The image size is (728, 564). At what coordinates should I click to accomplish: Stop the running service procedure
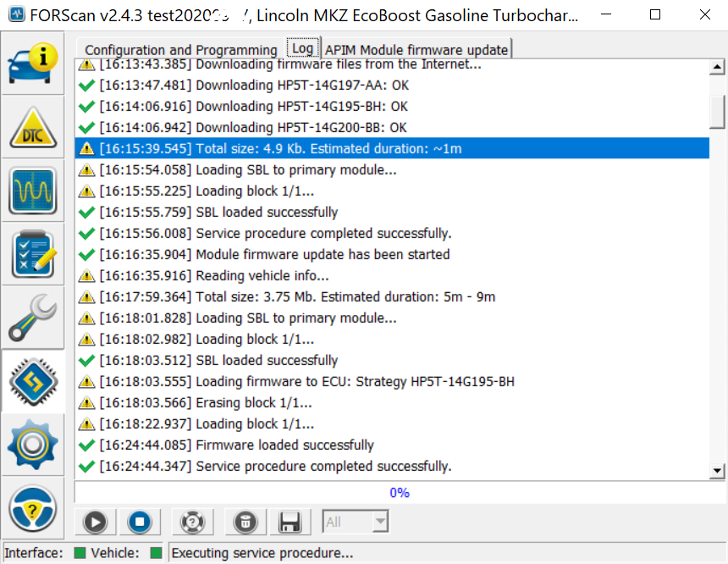point(141,523)
